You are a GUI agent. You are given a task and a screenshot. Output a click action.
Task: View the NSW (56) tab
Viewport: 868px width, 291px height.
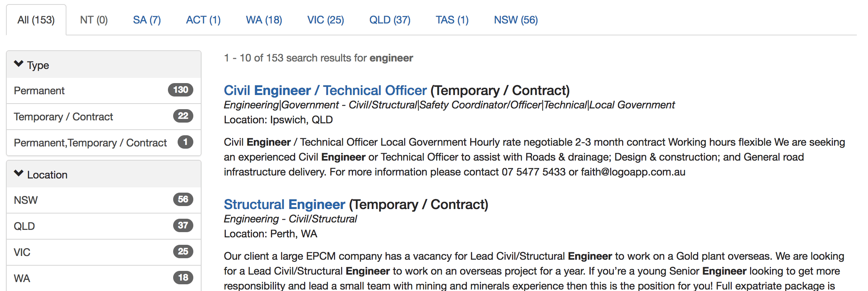click(x=516, y=20)
